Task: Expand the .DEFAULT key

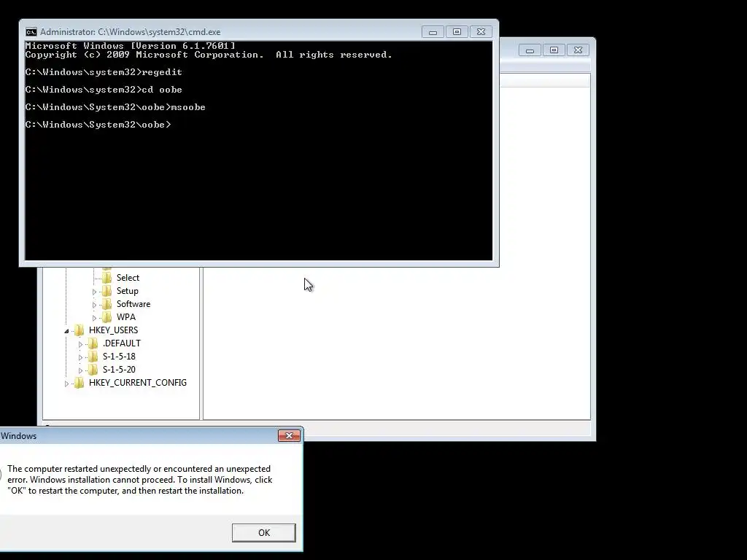Action: tap(80, 344)
